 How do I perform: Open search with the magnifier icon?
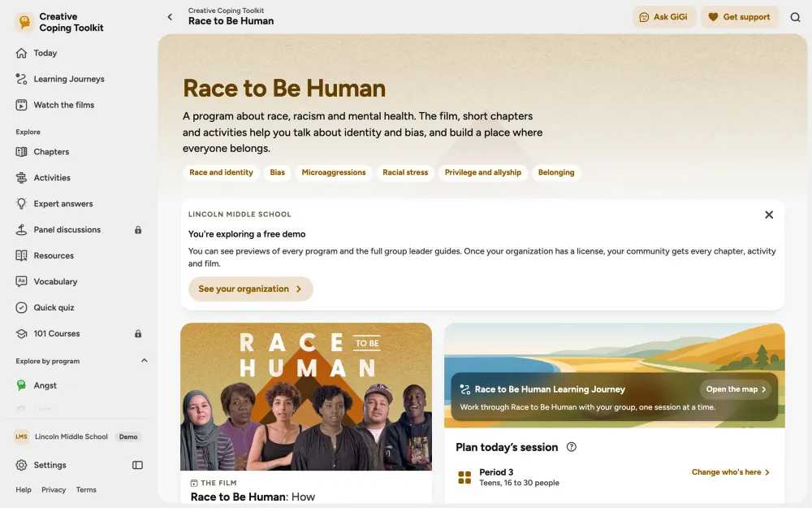(795, 17)
